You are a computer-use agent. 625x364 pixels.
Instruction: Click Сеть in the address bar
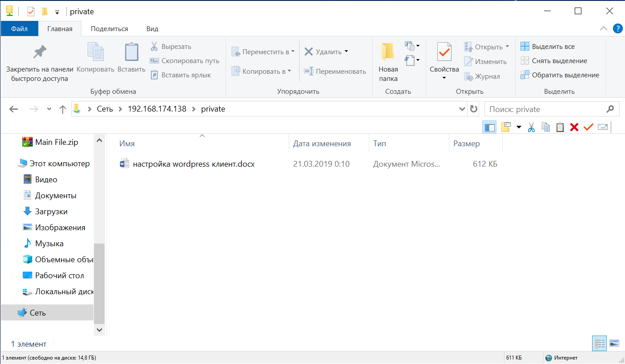tap(105, 109)
